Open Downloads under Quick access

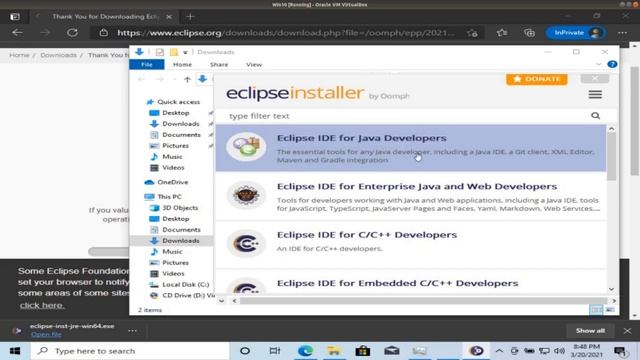[x=180, y=124]
